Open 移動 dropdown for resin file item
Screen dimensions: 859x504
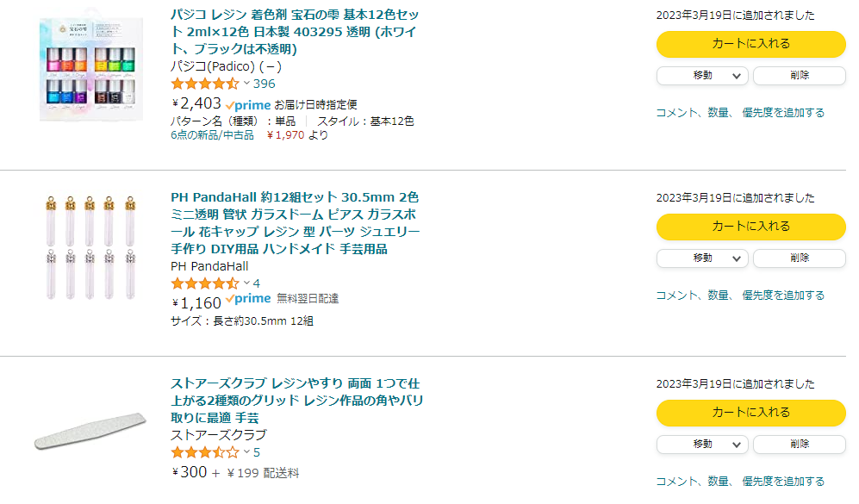(x=701, y=445)
